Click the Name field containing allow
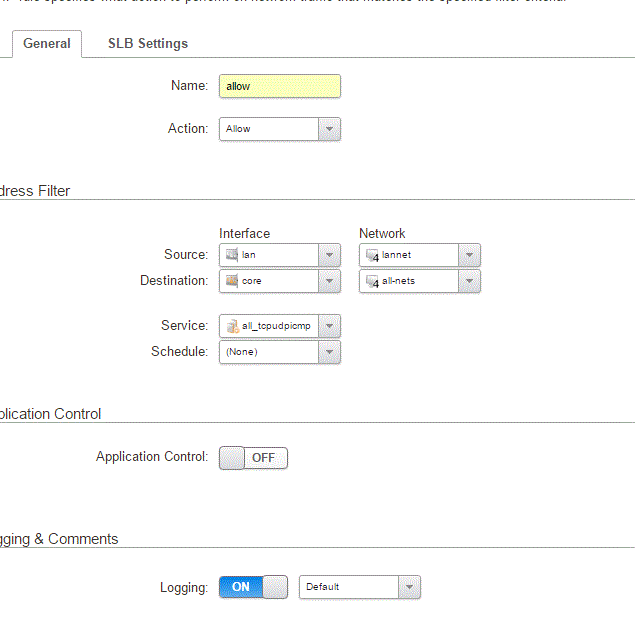 (280, 86)
